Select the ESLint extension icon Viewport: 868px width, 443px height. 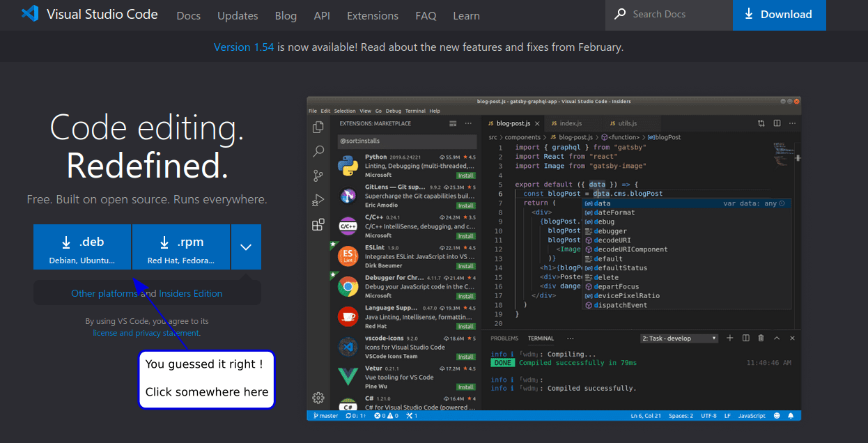pos(348,256)
